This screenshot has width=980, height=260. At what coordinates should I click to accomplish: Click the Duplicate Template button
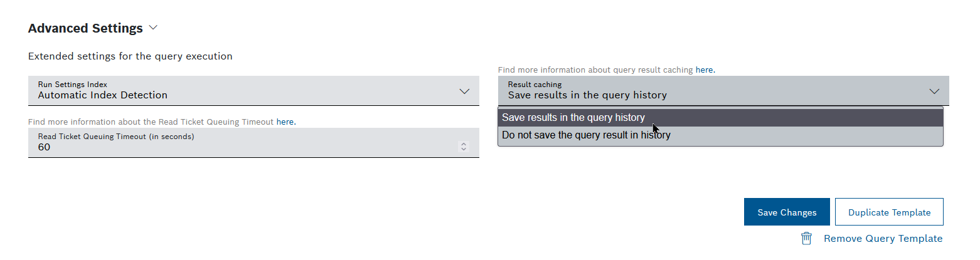click(x=889, y=212)
